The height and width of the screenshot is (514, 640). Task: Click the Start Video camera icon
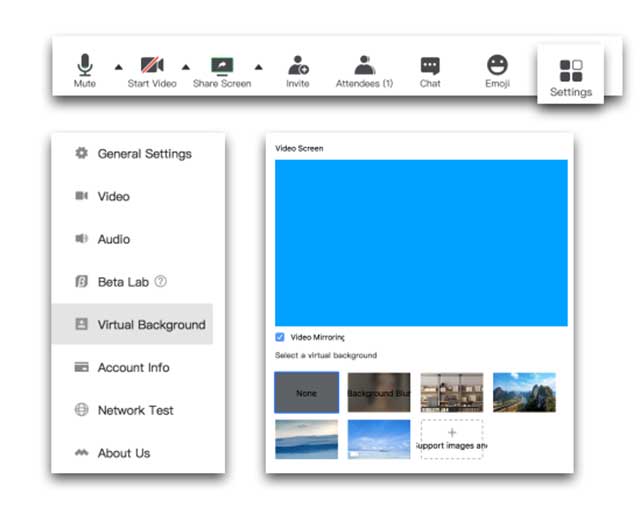click(x=152, y=66)
